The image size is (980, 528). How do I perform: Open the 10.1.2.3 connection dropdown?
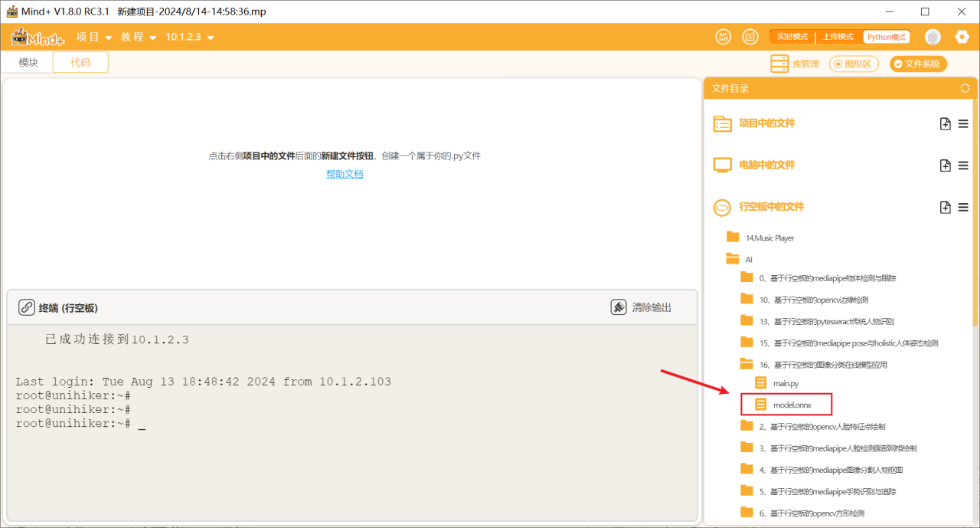point(190,37)
